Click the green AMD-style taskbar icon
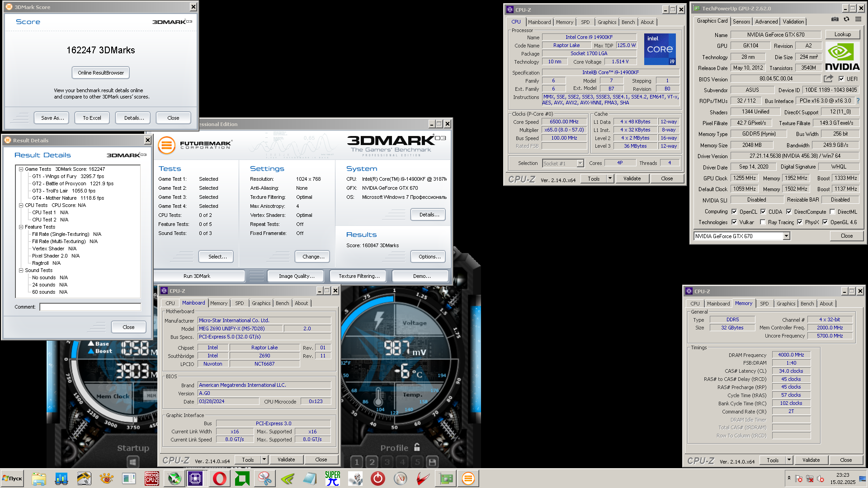868x488 pixels. click(x=242, y=478)
